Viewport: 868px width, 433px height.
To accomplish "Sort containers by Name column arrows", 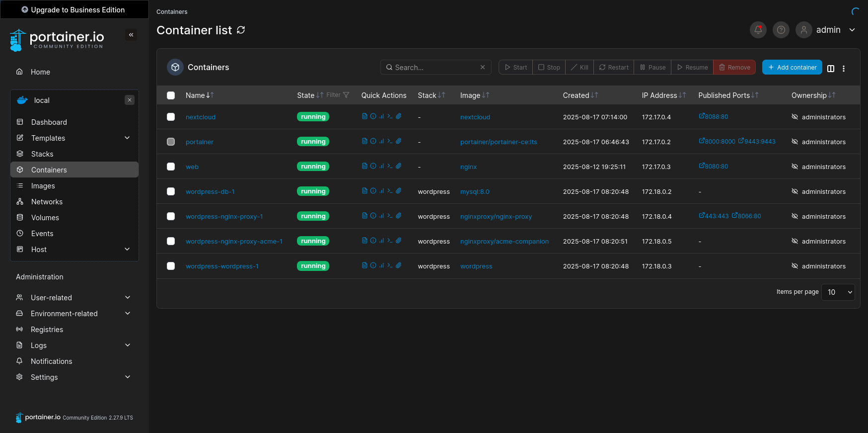I will [210, 95].
